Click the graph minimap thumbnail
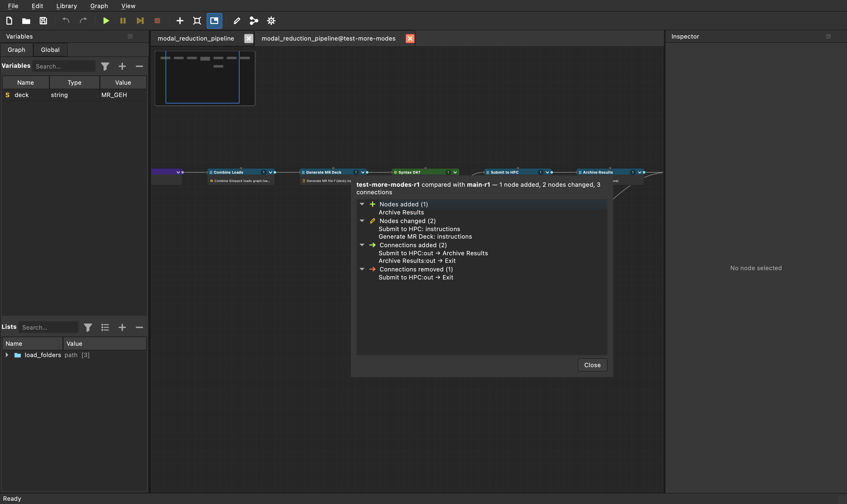The image size is (847, 504). click(x=205, y=78)
